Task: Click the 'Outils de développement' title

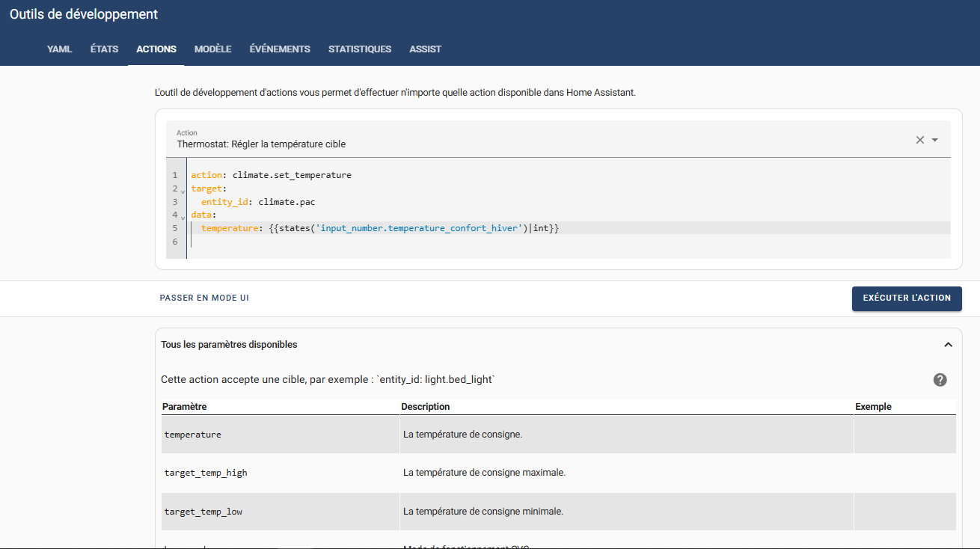Action: point(84,14)
